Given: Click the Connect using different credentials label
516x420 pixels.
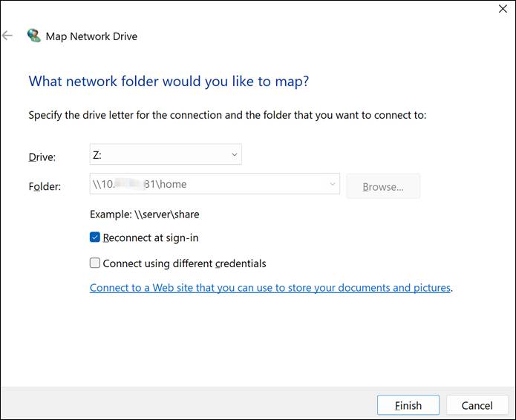Looking at the screenshot, I should coord(184,263).
